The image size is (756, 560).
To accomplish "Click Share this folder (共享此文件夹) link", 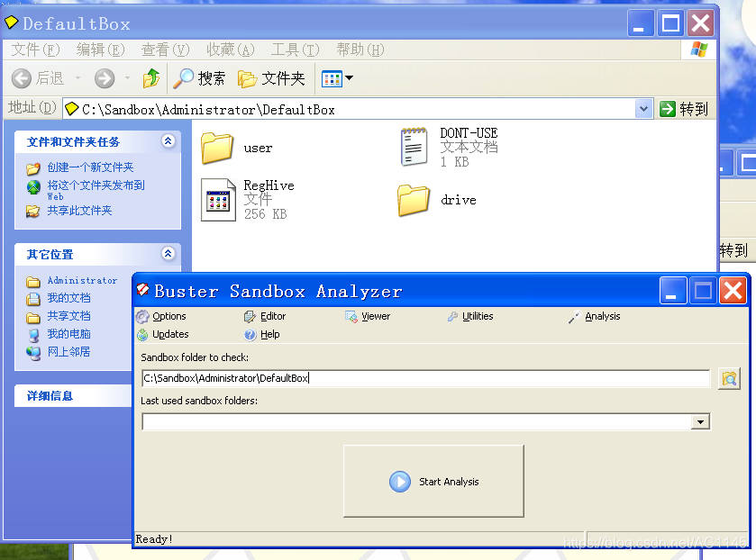I will click(79, 211).
